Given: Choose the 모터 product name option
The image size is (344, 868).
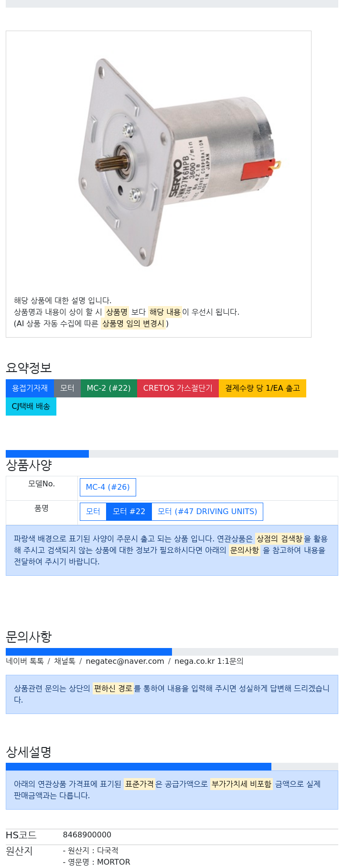Looking at the screenshot, I should pyautogui.click(x=93, y=512).
